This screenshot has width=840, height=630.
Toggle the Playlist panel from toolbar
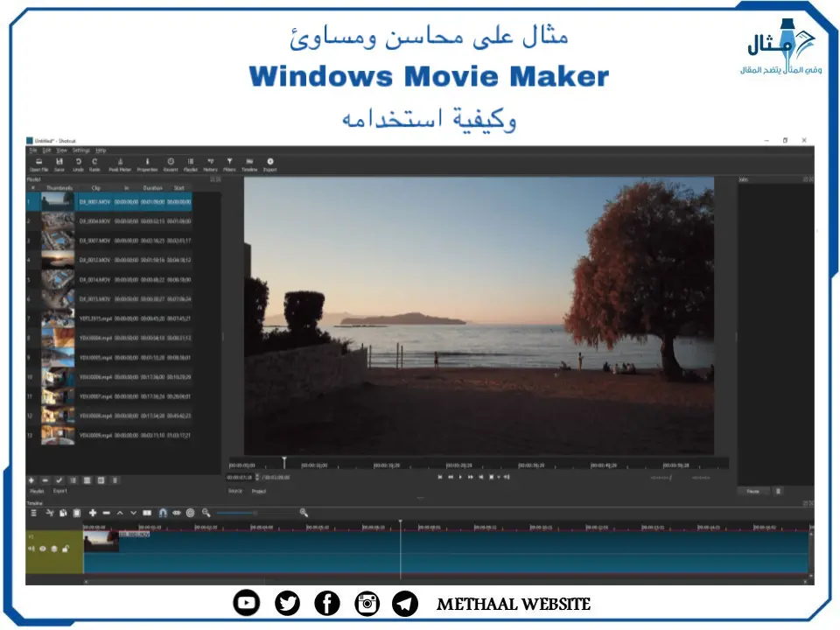[x=191, y=164]
